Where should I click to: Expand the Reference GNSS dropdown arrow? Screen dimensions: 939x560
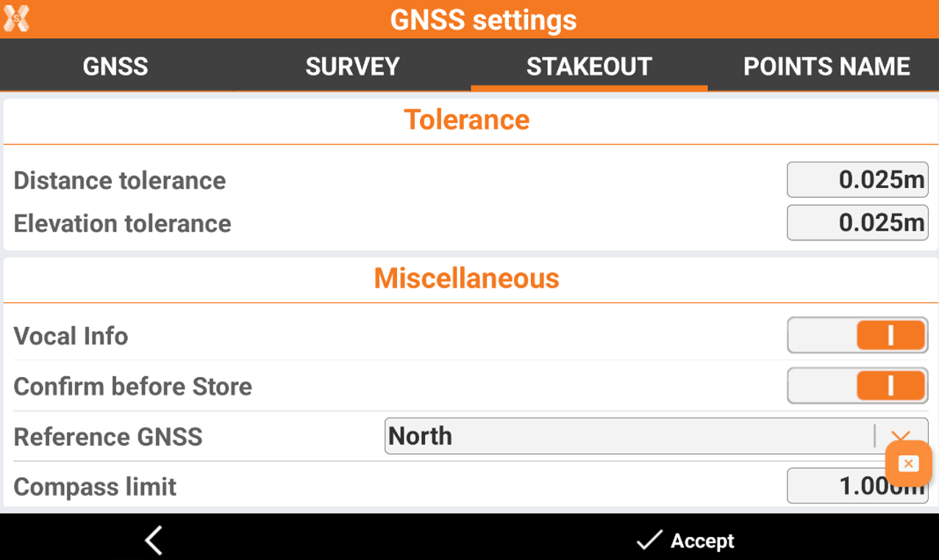[900, 436]
